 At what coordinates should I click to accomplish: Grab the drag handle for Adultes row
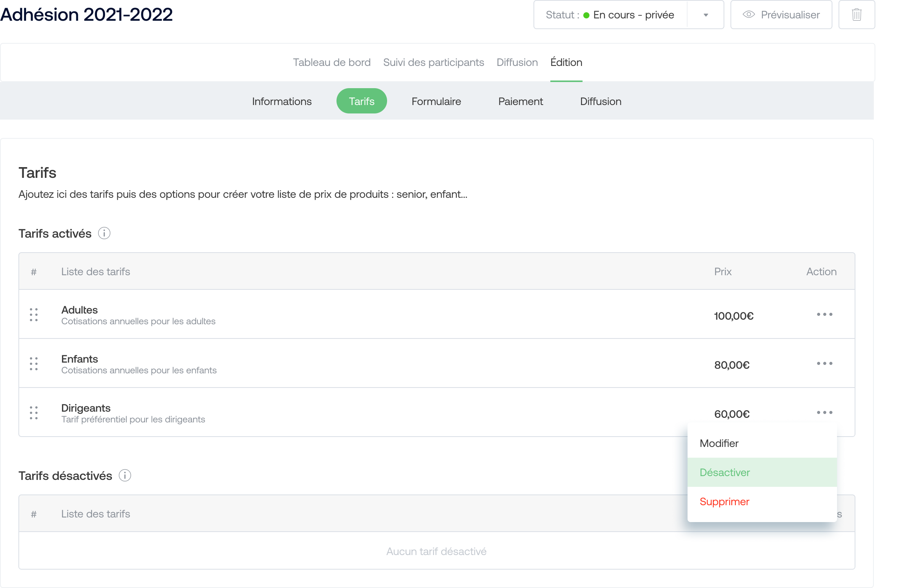click(x=34, y=315)
